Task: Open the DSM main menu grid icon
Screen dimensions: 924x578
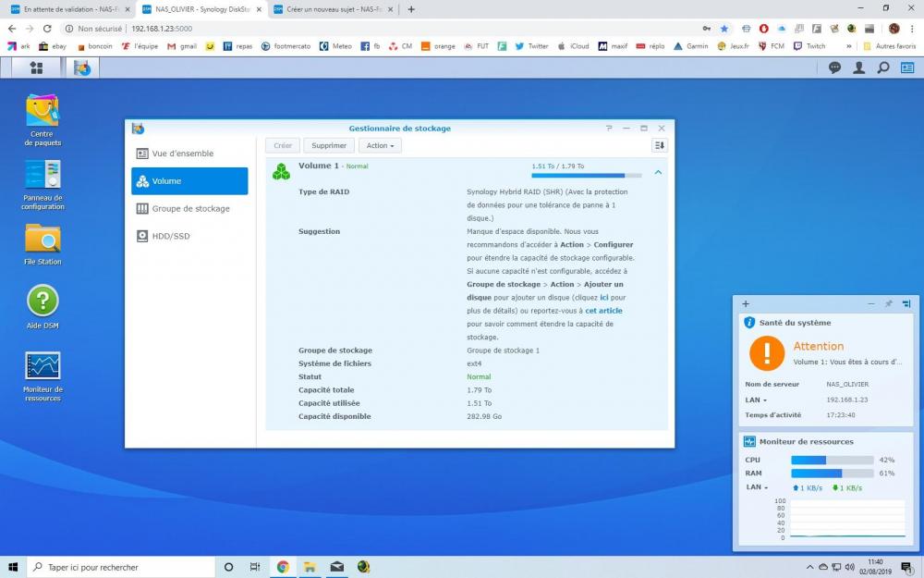Action: coord(36,68)
